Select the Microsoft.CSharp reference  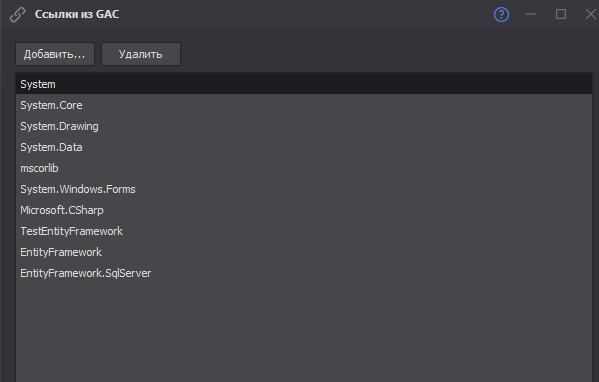(304, 210)
